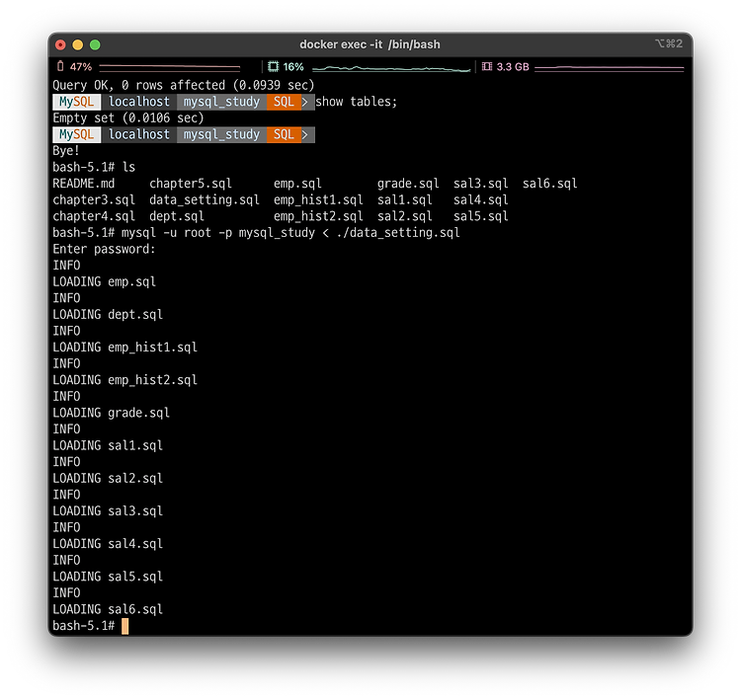Click the 47% battery value
741x700 pixels.
click(x=81, y=67)
